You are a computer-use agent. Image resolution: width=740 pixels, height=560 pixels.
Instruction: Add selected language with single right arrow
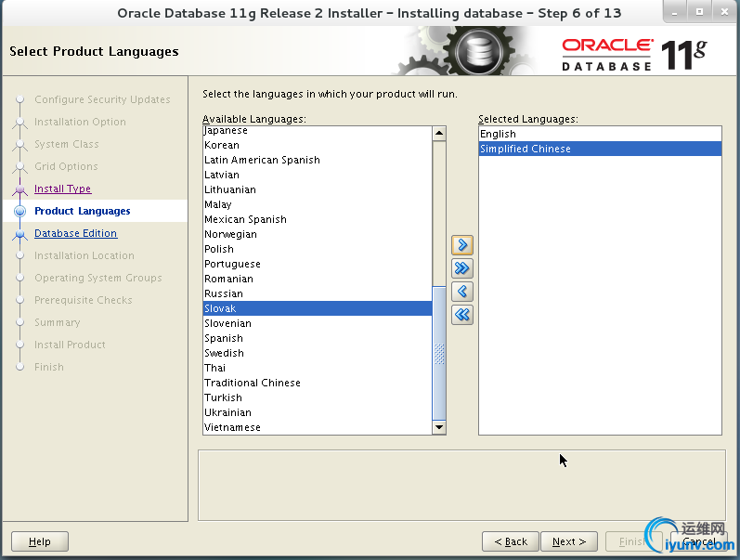[x=462, y=245]
